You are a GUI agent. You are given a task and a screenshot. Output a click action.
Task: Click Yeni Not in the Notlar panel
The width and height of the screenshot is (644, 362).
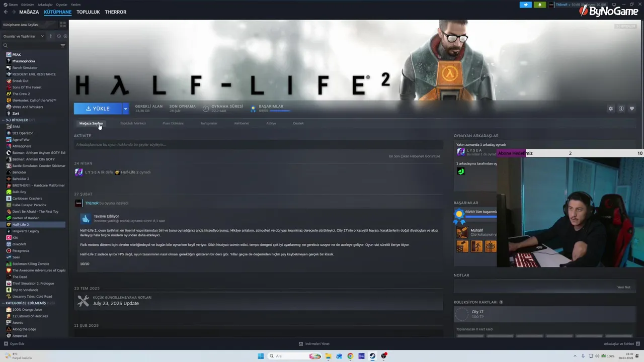point(624,287)
